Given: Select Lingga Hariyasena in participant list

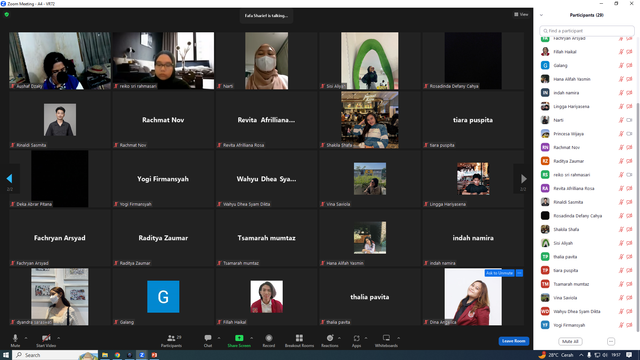Looking at the screenshot, I should point(586,107).
